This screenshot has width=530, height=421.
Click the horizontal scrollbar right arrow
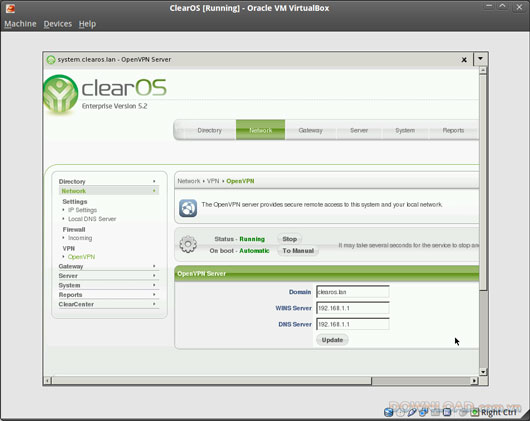[x=475, y=381]
